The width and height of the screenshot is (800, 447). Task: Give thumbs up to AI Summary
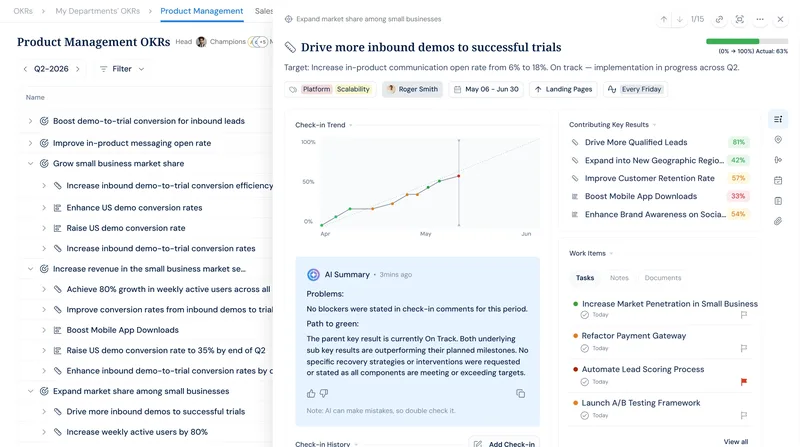click(x=311, y=393)
